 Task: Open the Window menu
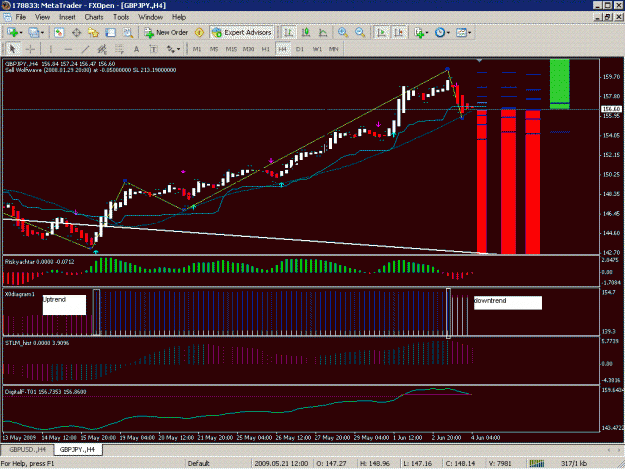click(150, 17)
